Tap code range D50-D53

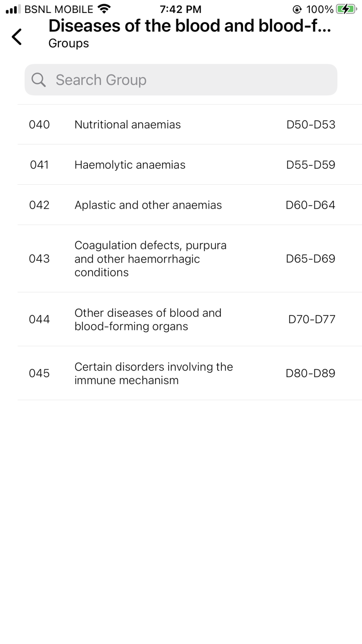tap(311, 124)
